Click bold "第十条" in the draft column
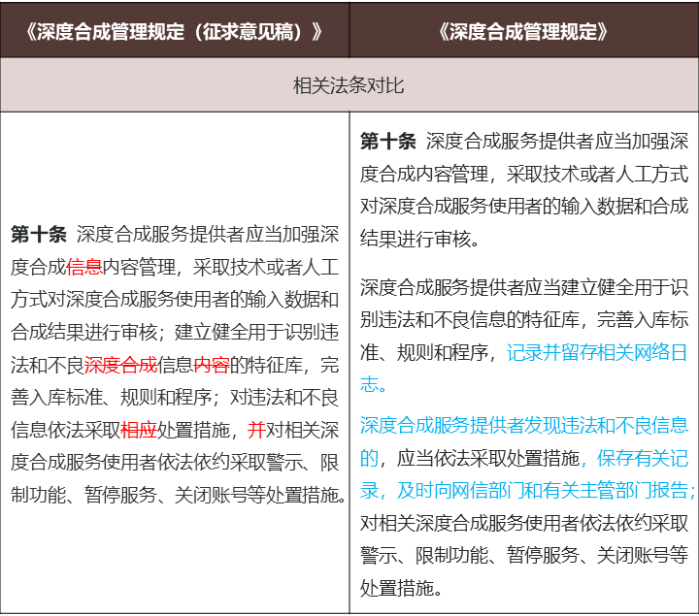This screenshot has height=616, width=699. 39,234
